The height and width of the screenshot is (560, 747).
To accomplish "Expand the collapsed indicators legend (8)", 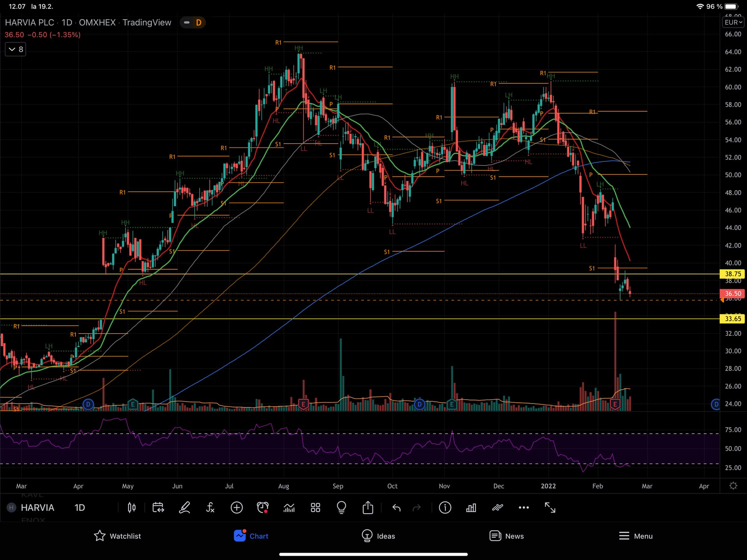I will 16,49.
